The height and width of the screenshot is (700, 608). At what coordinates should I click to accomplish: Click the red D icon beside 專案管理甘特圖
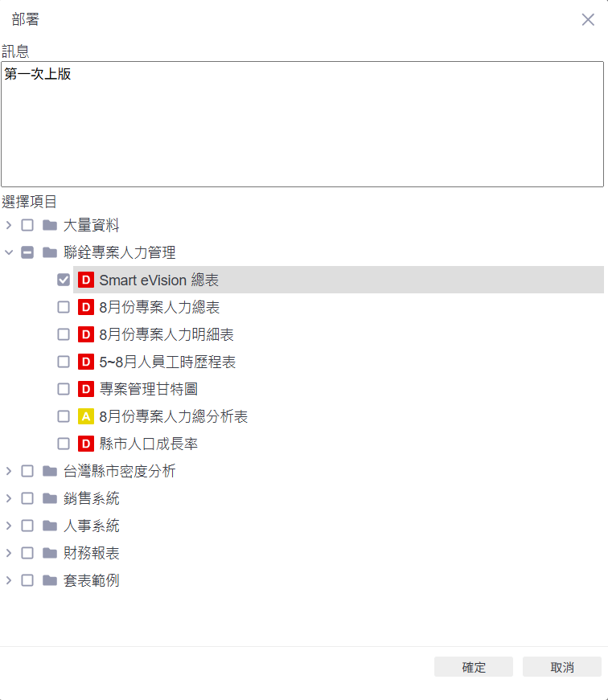click(x=86, y=389)
